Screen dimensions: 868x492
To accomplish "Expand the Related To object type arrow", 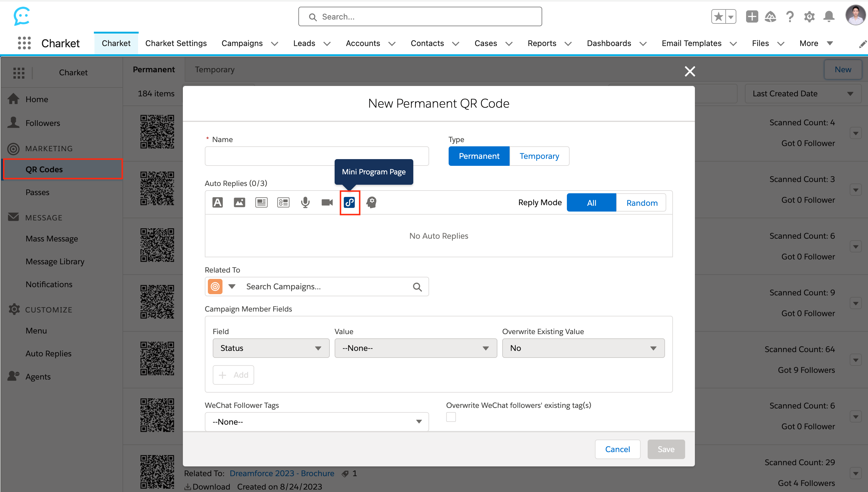I will tap(232, 287).
